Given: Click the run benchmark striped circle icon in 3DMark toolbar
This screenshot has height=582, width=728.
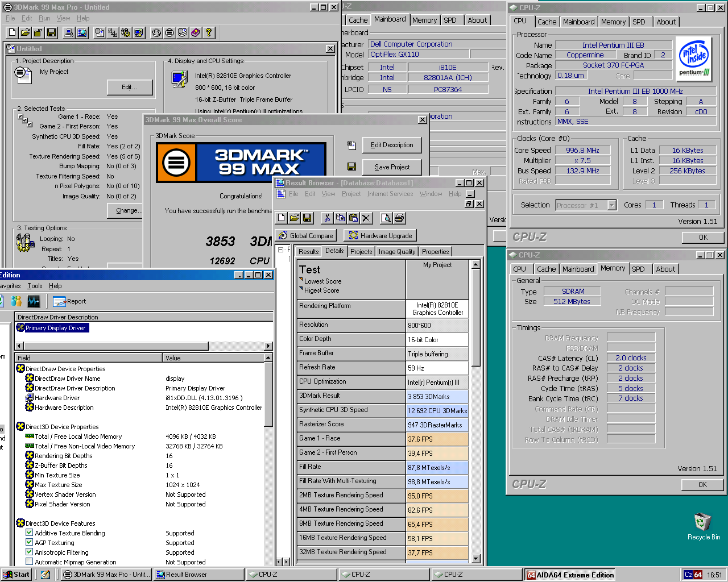Looking at the screenshot, I should pos(169,32).
